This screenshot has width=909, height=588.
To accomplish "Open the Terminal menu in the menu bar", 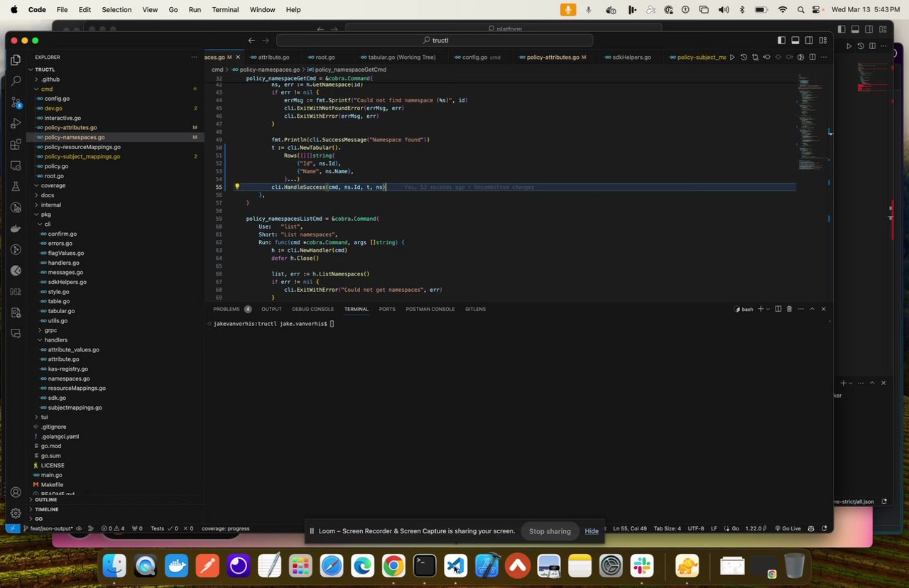I will click(225, 10).
